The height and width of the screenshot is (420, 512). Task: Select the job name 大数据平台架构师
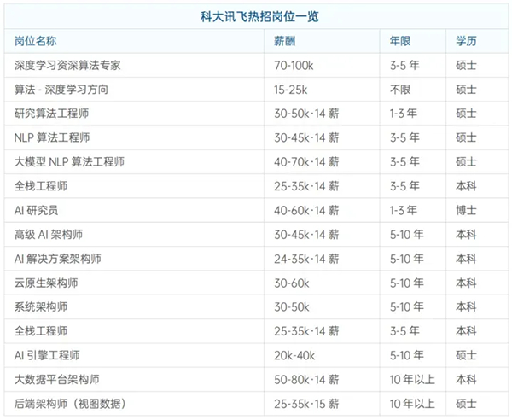57,379
